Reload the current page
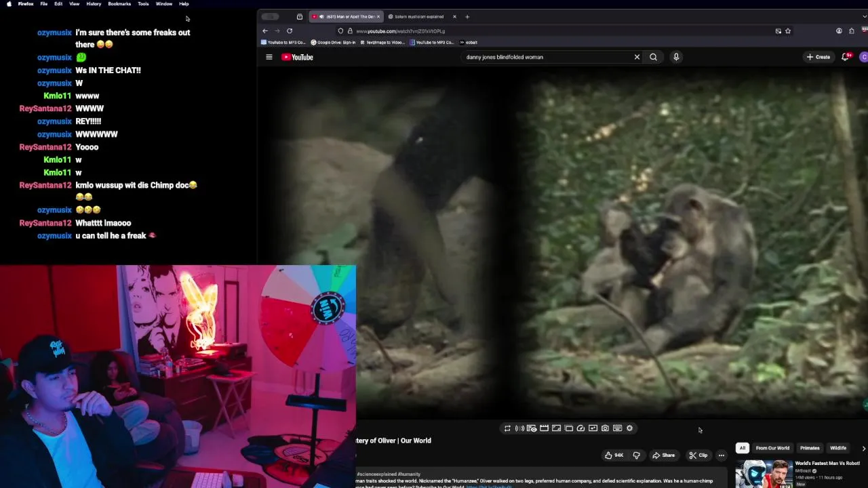Image resolution: width=868 pixels, height=488 pixels. click(290, 30)
